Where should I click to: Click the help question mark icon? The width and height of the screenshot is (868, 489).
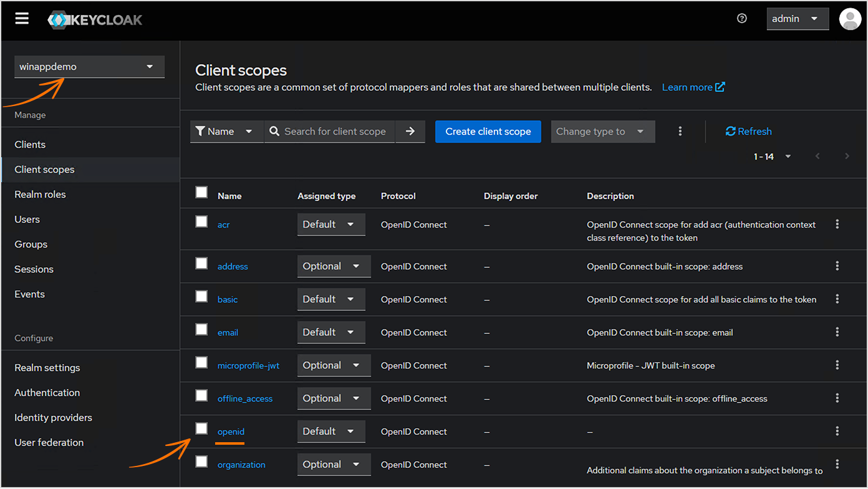coord(741,19)
